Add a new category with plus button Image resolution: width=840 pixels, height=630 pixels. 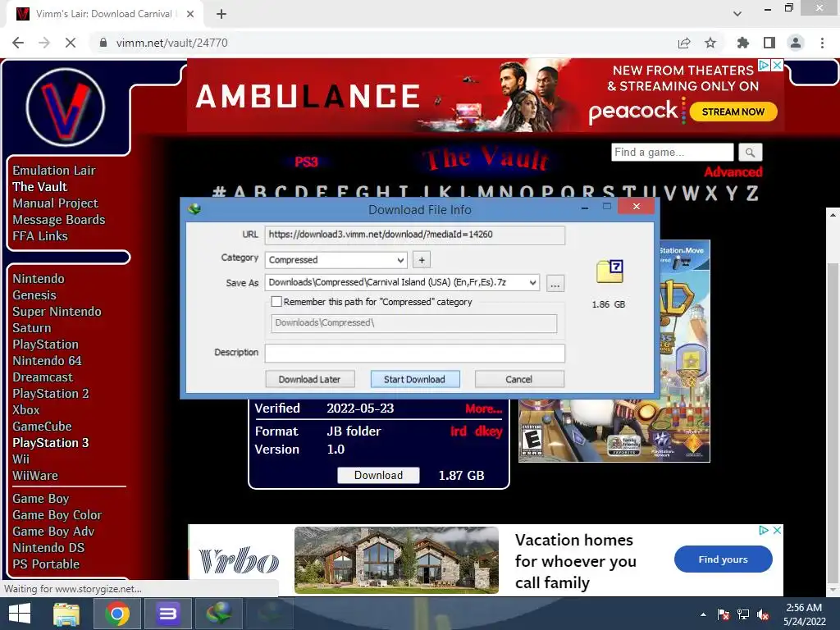(422, 260)
